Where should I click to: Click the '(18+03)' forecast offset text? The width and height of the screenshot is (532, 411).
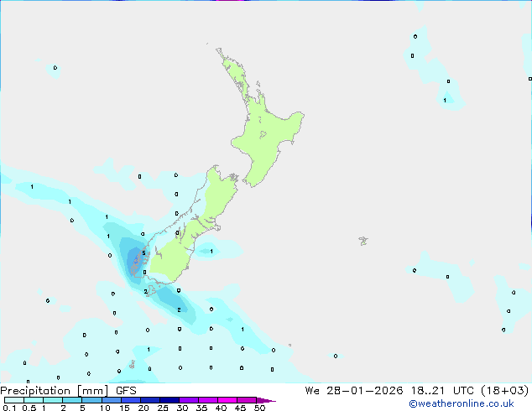tap(505, 391)
